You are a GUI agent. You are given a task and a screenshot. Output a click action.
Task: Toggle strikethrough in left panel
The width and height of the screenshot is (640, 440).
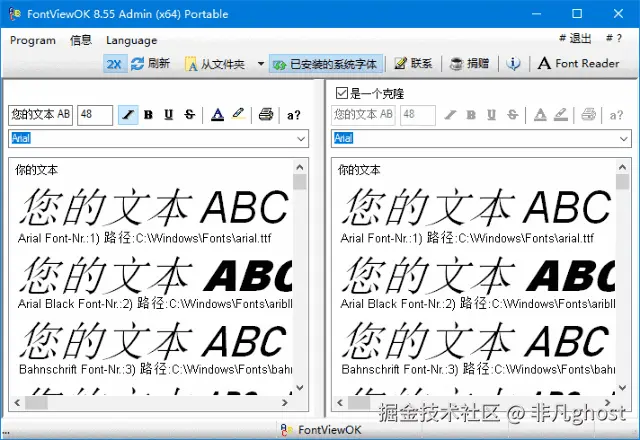189,115
